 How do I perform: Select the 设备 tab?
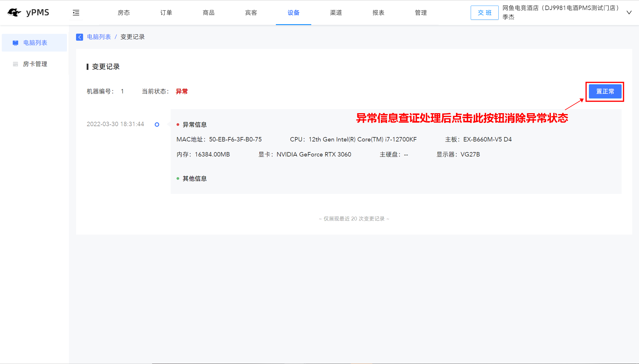coord(294,13)
